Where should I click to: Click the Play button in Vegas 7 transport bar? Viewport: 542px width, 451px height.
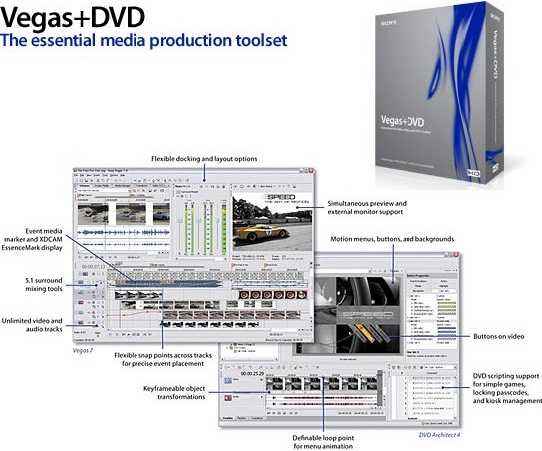click(129, 334)
